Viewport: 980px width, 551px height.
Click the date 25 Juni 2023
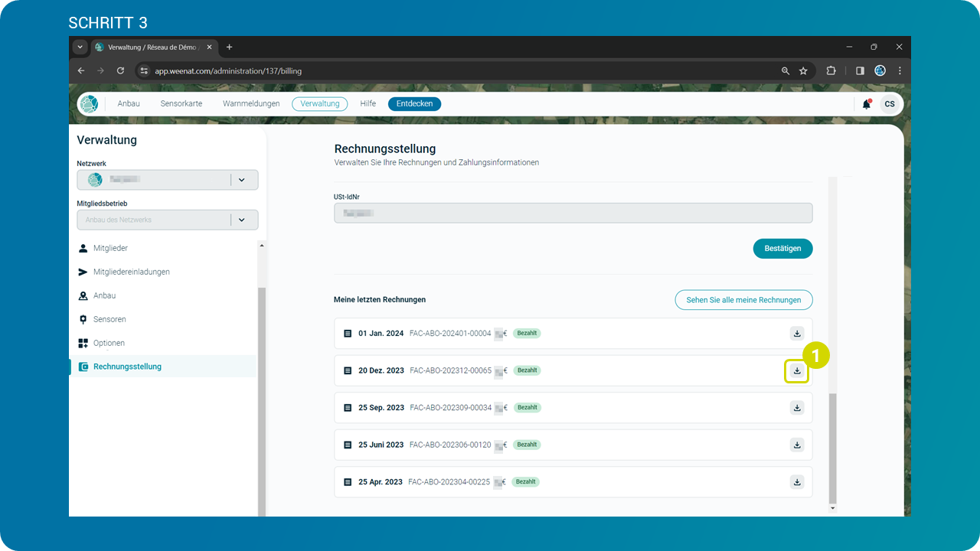coord(381,445)
